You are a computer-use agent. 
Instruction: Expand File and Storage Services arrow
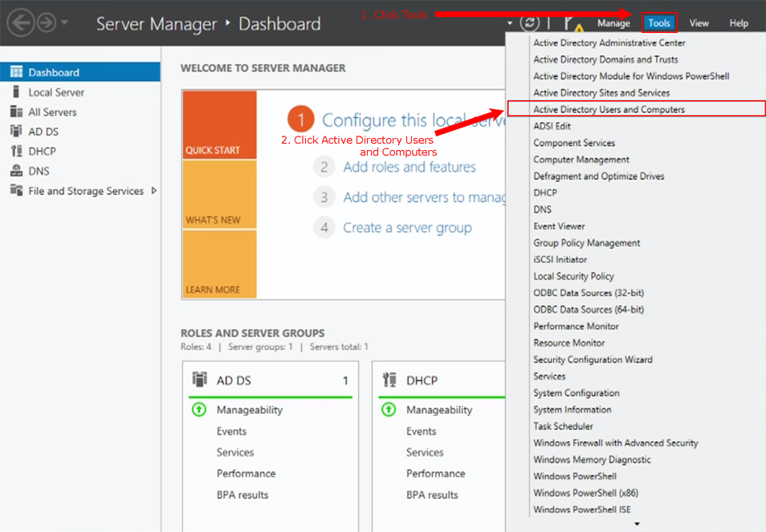point(154,191)
